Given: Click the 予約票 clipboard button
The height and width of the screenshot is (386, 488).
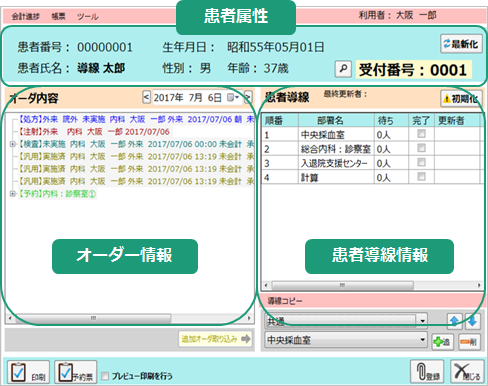Looking at the screenshot, I should click(76, 372).
